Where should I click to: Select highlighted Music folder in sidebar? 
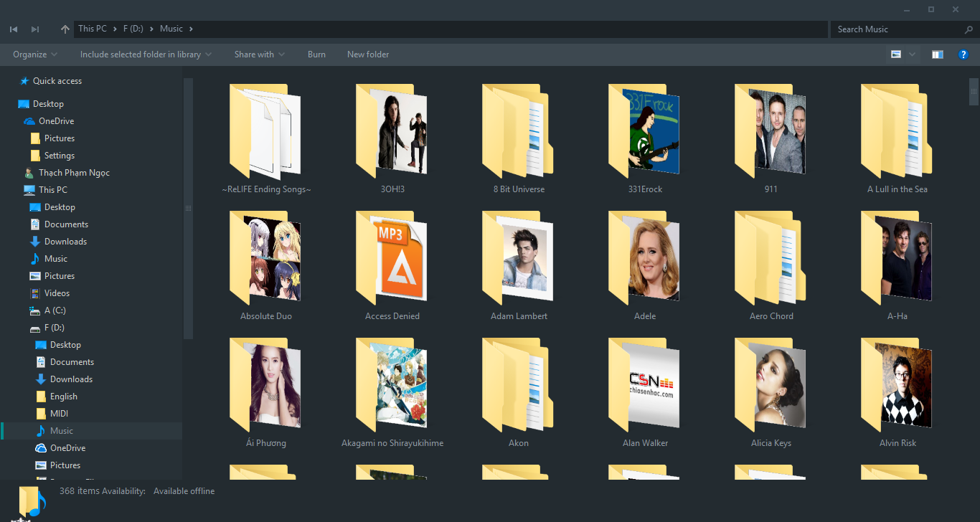91,431
